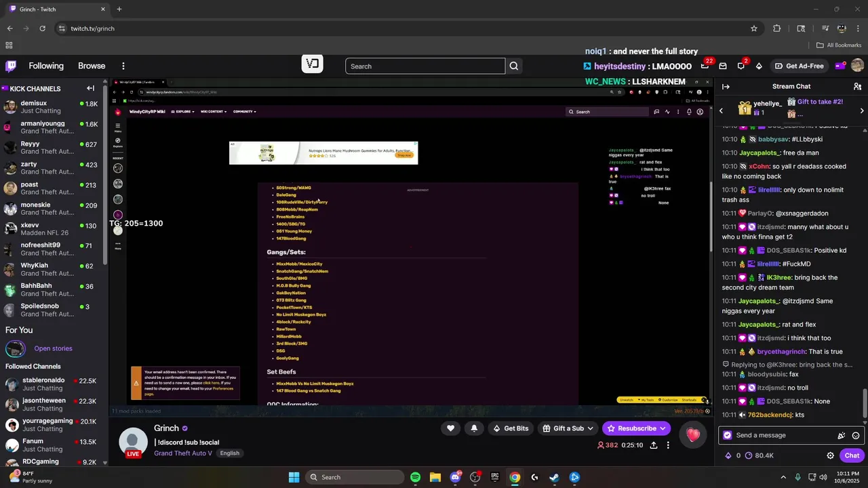
Task: Open chat community users list icon
Action: 857,87
